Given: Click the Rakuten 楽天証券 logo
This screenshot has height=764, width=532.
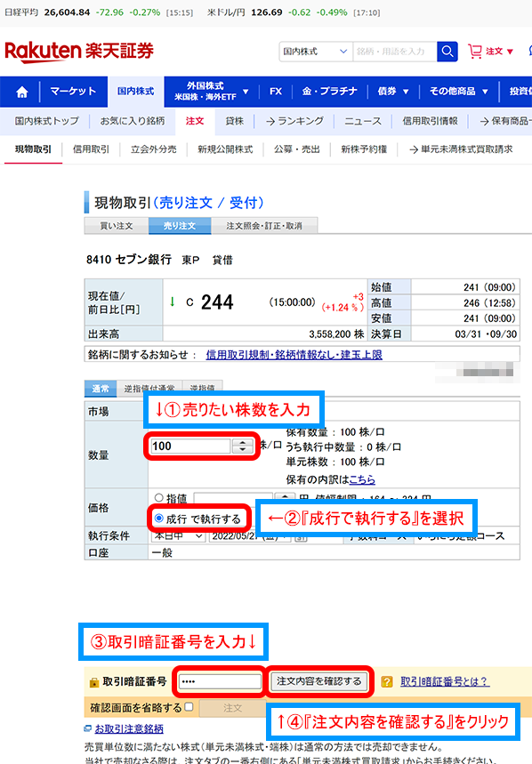Looking at the screenshot, I should [79, 52].
